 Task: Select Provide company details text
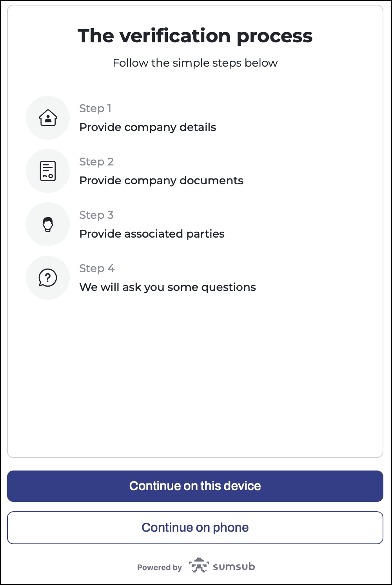point(148,127)
